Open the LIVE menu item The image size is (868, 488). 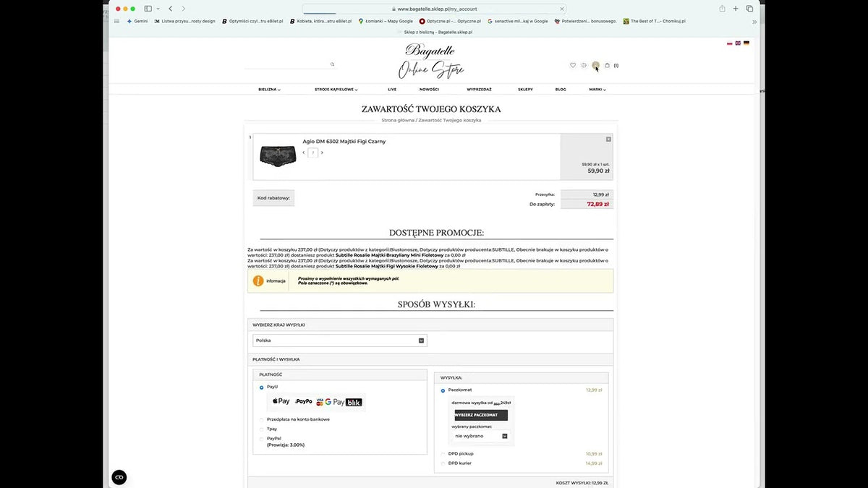[x=392, y=90]
